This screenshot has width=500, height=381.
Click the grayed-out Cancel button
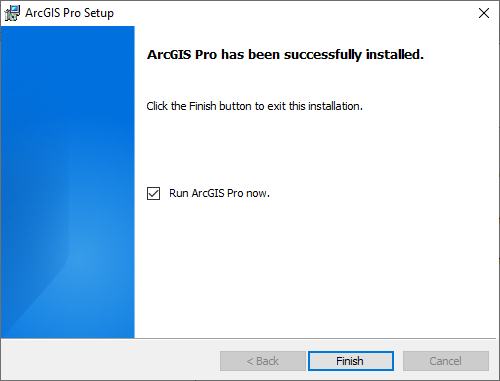(x=446, y=361)
